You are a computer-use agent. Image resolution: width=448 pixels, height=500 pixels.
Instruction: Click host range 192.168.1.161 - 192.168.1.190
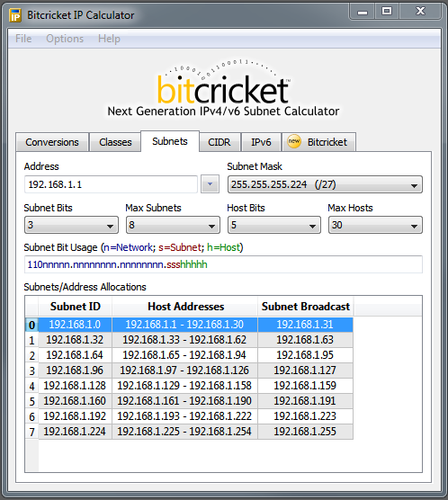(184, 401)
